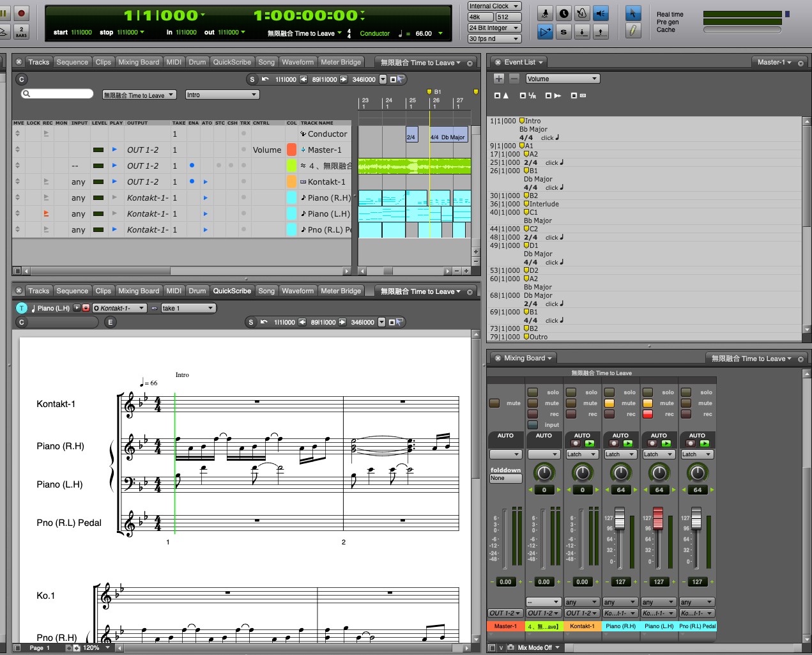
Task: Click the mini-menu arrow in the Tracks window
Action: (x=470, y=63)
